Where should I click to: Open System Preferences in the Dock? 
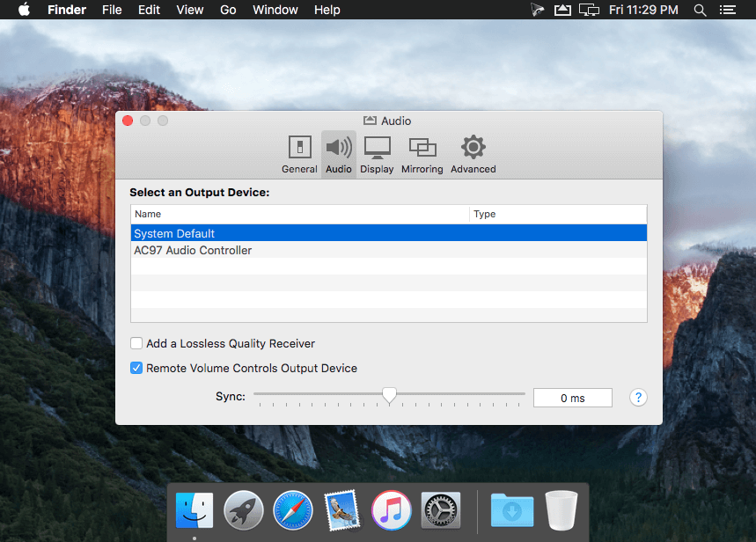pos(441,510)
